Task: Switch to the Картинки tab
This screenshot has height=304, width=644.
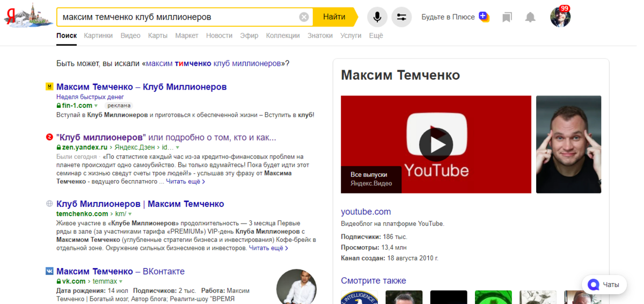Action: 98,35
